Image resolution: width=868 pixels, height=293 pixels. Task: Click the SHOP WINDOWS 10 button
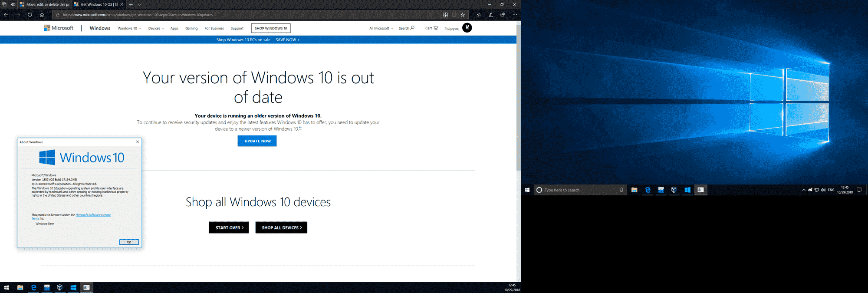(271, 28)
